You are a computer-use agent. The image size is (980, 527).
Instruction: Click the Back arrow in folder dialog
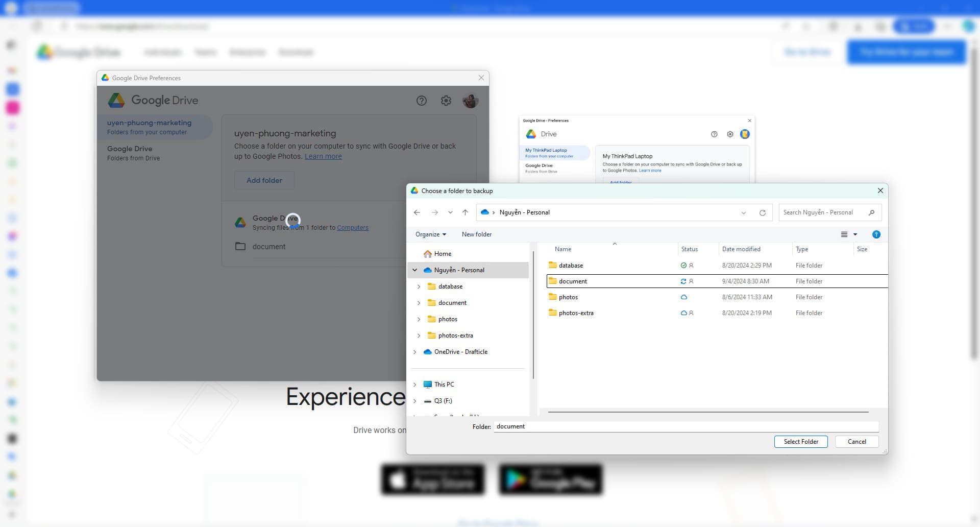(x=417, y=212)
